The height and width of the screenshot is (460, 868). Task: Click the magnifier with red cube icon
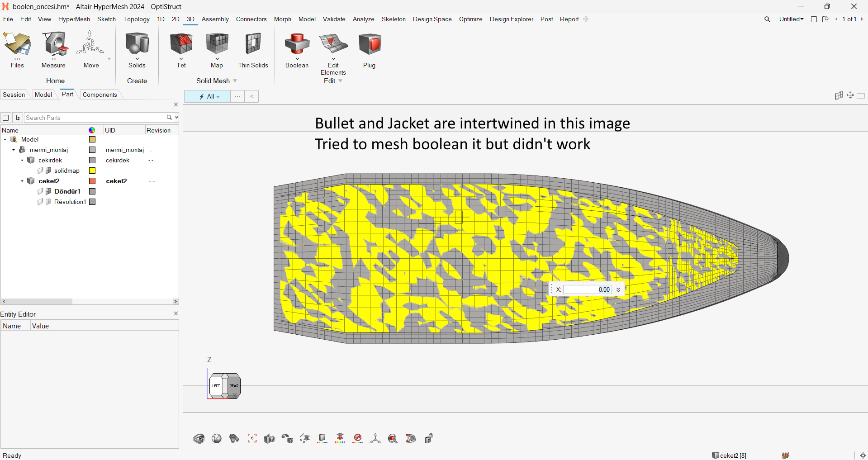click(x=393, y=438)
